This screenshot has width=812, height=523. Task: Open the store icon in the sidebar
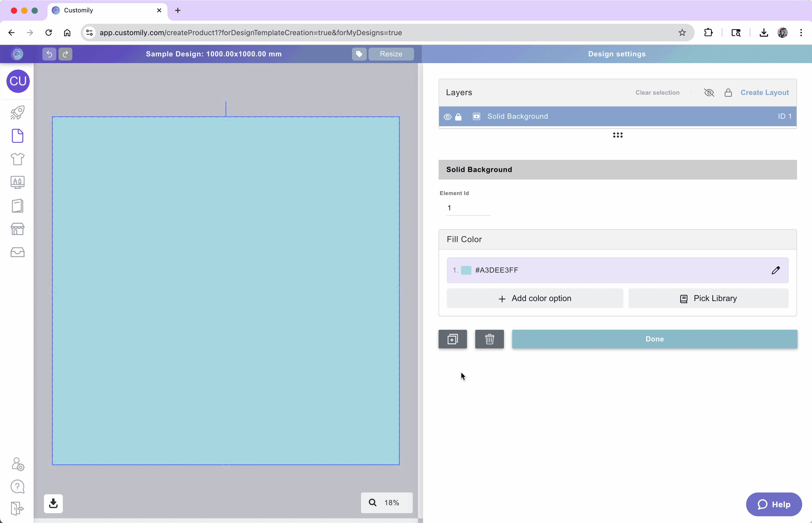[17, 229]
